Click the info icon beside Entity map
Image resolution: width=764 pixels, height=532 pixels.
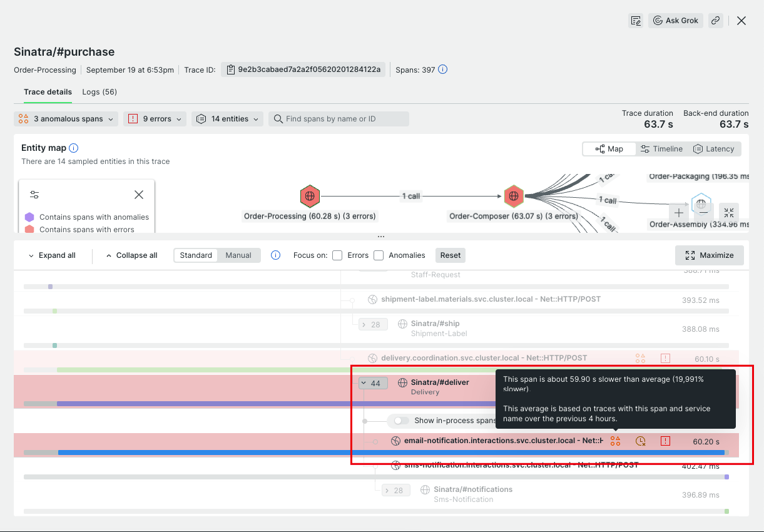[73, 148]
